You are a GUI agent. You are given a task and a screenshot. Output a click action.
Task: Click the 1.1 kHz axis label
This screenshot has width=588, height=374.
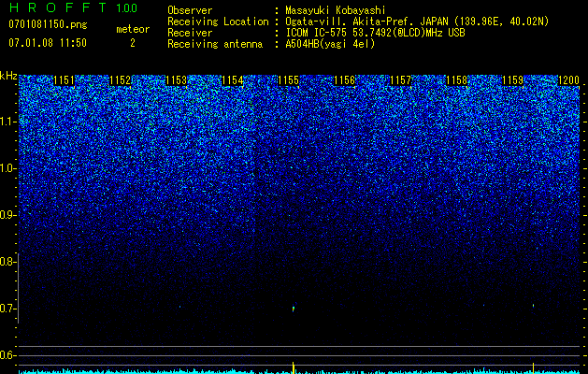point(8,122)
